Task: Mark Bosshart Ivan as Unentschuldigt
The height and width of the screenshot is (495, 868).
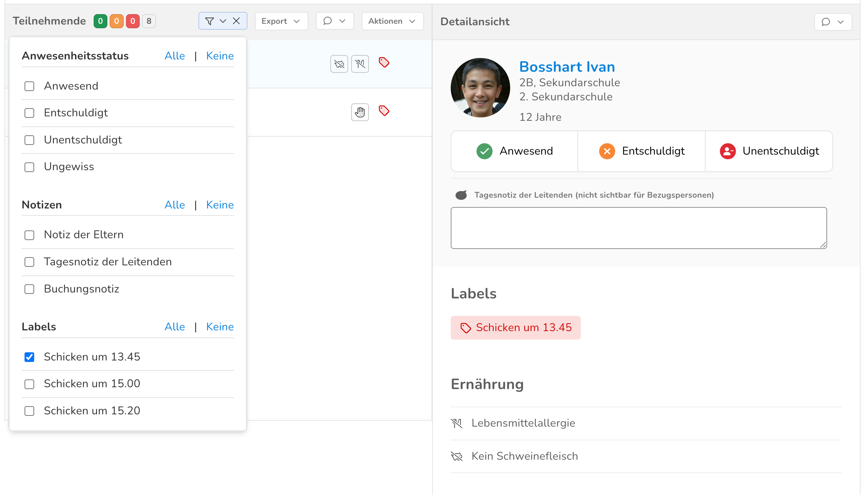Action: (x=769, y=151)
